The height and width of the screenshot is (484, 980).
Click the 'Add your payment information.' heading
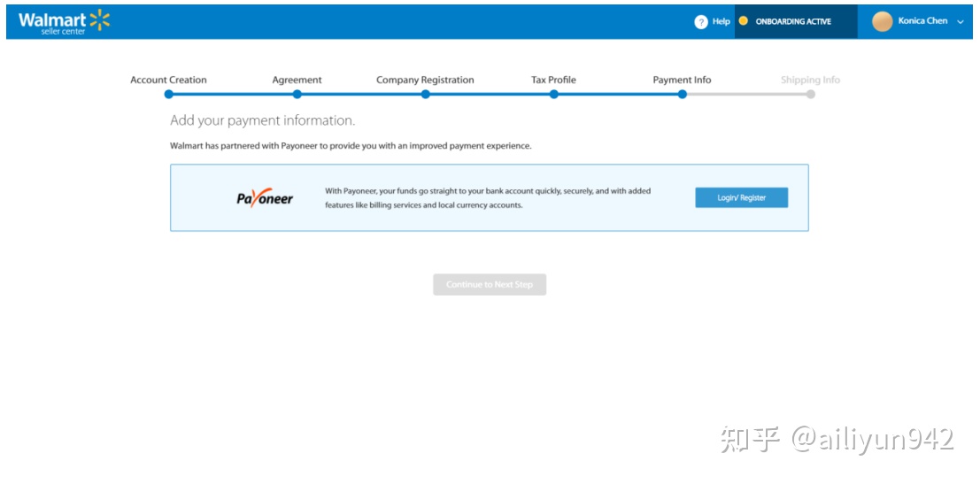pyautogui.click(x=263, y=120)
